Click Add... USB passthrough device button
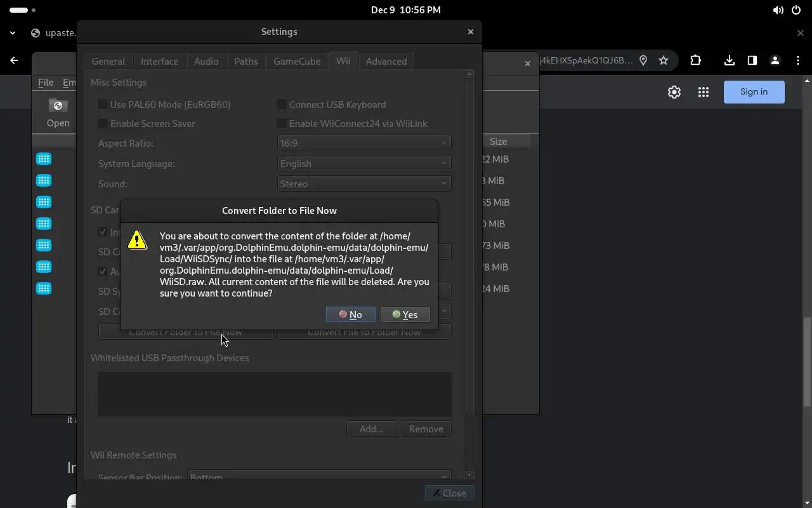 [x=371, y=429]
